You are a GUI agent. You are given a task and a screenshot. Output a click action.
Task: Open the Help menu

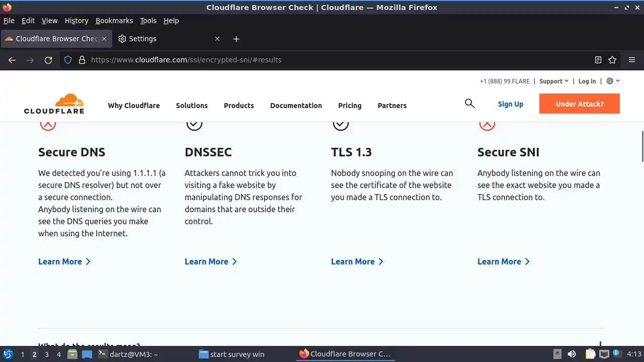coord(171,21)
